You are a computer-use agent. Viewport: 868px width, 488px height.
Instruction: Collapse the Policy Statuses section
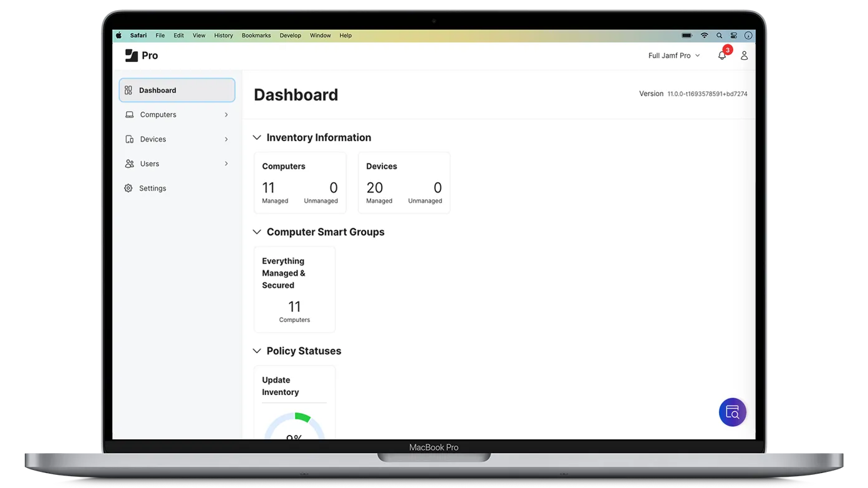pyautogui.click(x=257, y=351)
